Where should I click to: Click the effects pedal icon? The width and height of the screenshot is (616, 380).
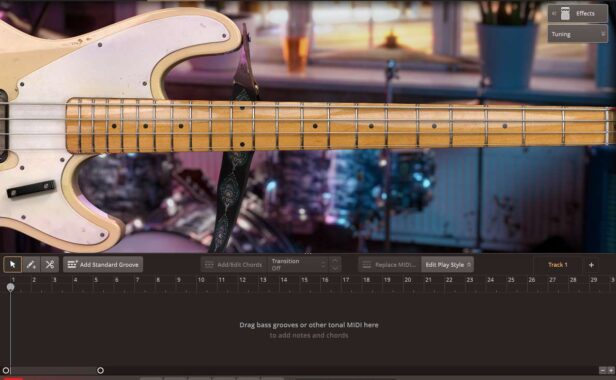(565, 13)
